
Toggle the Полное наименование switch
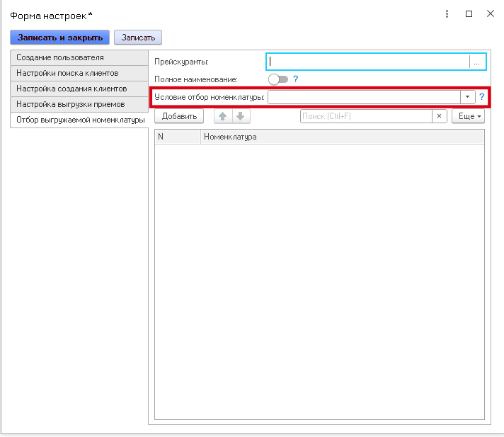(277, 79)
